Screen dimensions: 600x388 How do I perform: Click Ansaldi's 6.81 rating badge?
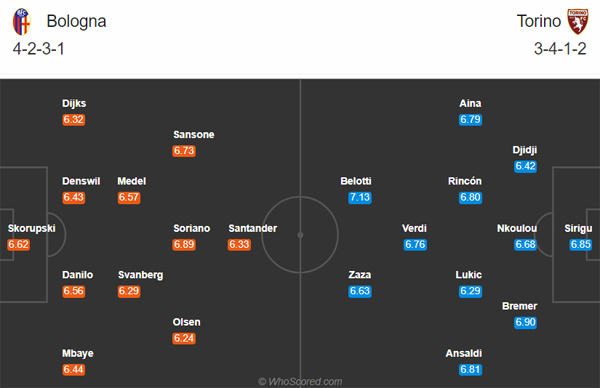click(470, 370)
